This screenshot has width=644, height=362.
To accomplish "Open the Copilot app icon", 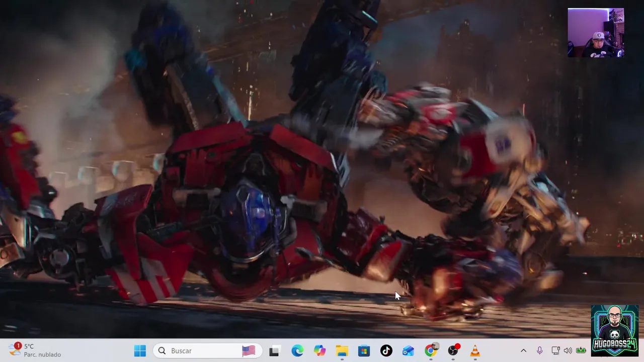I will click(x=319, y=350).
